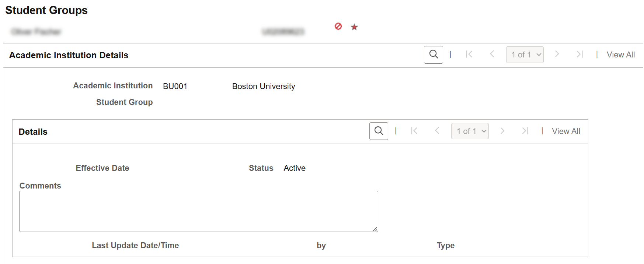Expand the Details section row selector dropdown
Image resolution: width=644 pixels, height=264 pixels.
(x=470, y=131)
